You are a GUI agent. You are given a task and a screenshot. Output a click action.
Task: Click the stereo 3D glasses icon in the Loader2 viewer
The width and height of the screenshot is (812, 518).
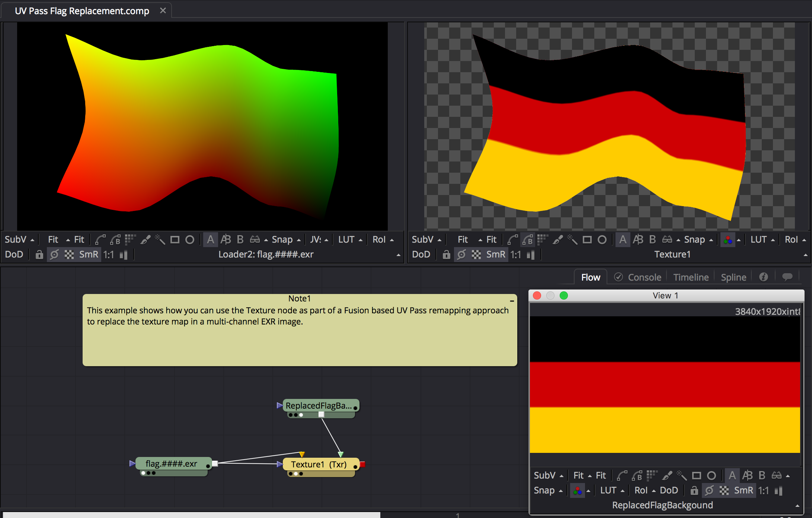coord(255,239)
